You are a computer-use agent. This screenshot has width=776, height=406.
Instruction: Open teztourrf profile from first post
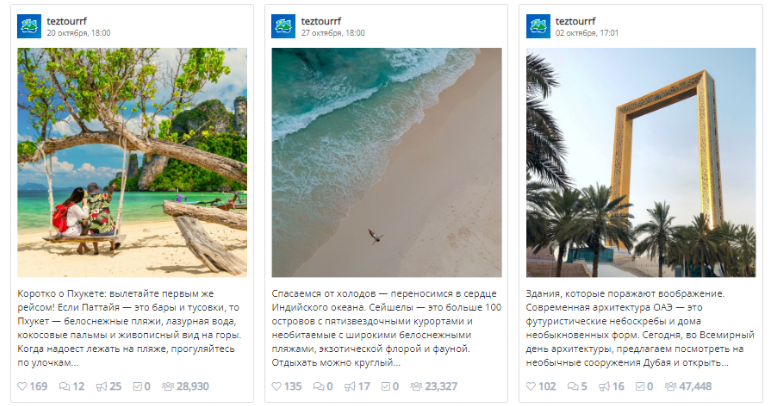[x=69, y=20]
